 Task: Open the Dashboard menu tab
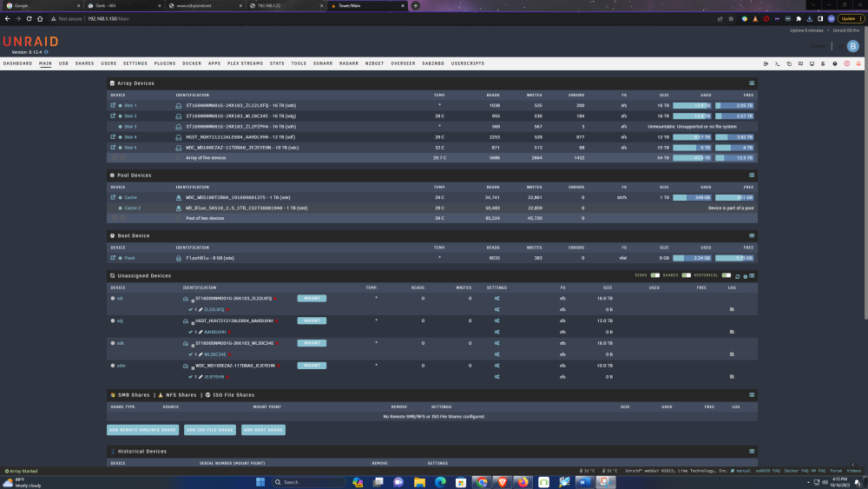point(17,63)
